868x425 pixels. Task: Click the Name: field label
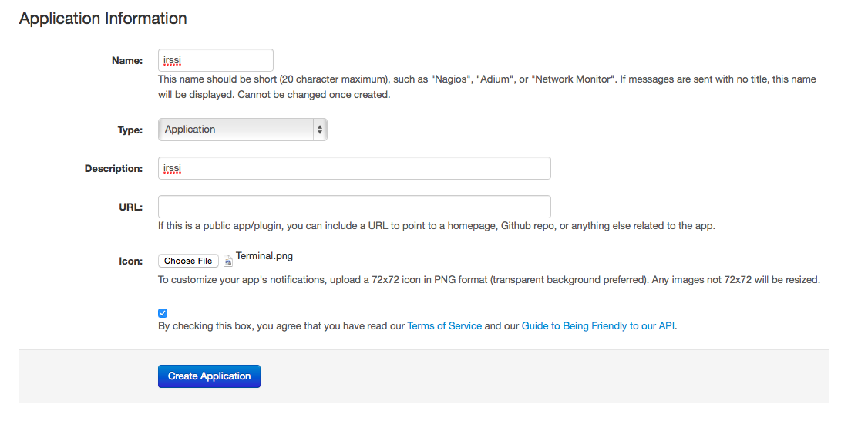tap(127, 60)
